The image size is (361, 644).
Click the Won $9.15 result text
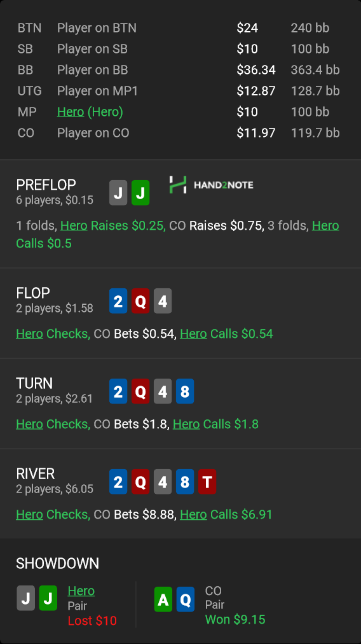235,619
